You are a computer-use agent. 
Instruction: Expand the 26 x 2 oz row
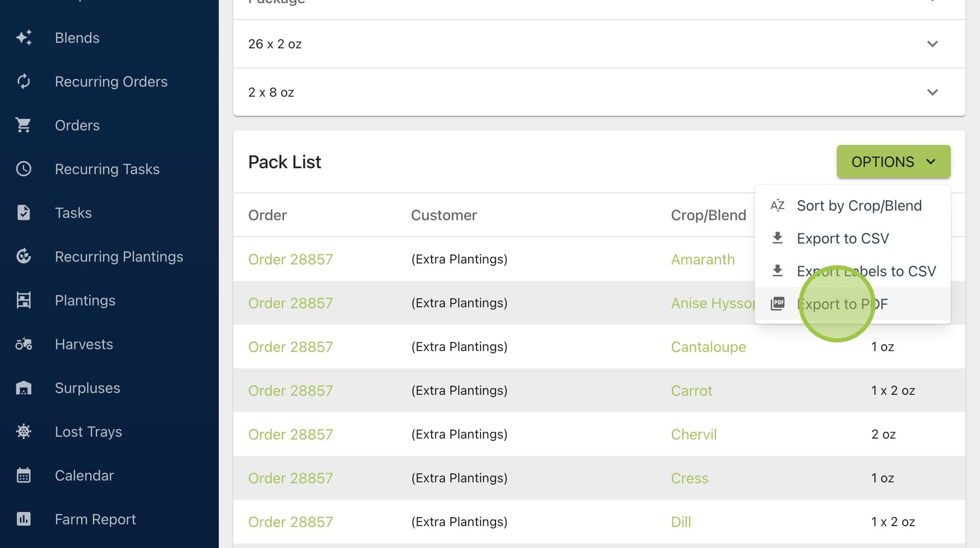pos(599,44)
